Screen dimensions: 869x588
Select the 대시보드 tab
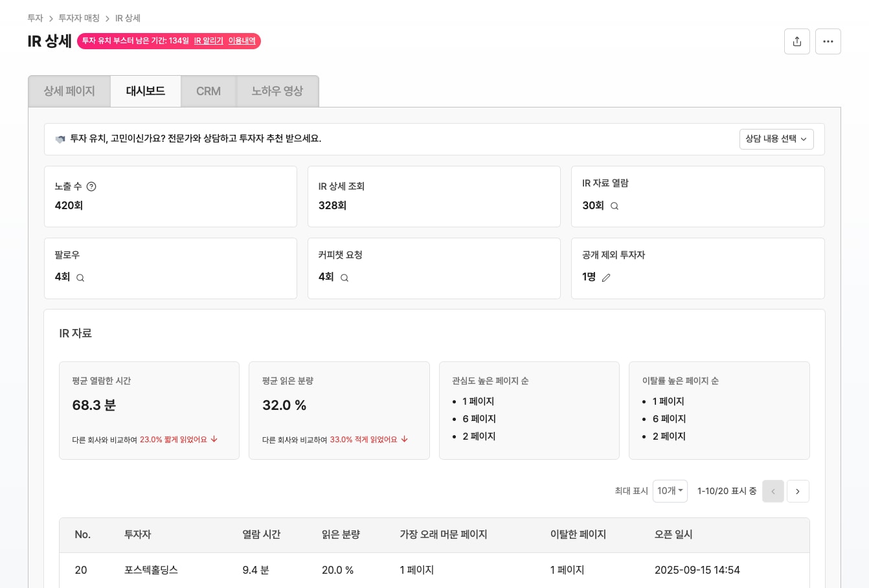click(146, 91)
